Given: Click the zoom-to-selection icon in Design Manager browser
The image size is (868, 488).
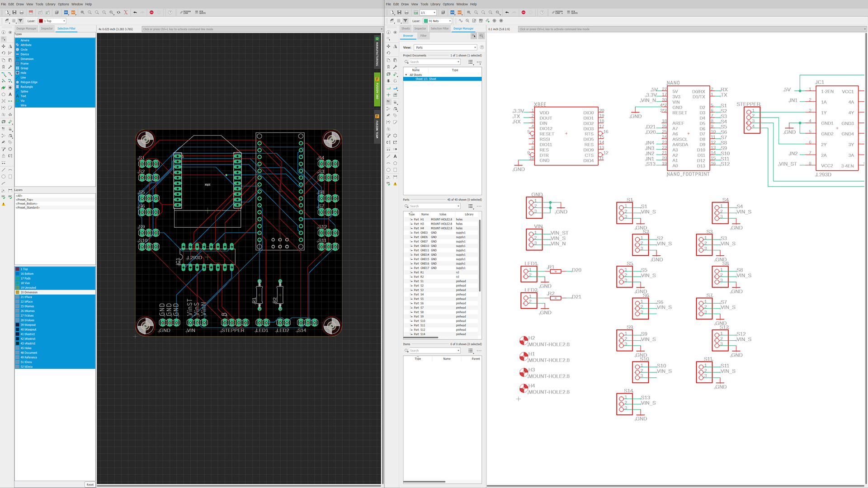Looking at the screenshot, I should (x=481, y=36).
